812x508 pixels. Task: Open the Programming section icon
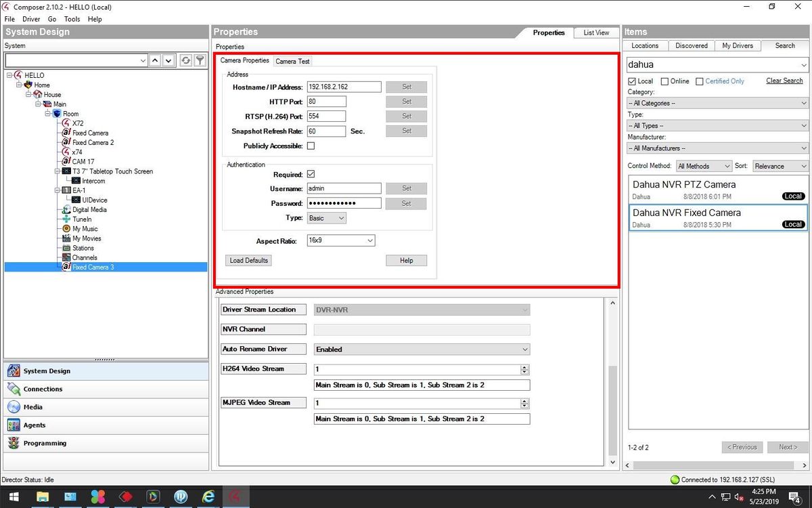(14, 444)
